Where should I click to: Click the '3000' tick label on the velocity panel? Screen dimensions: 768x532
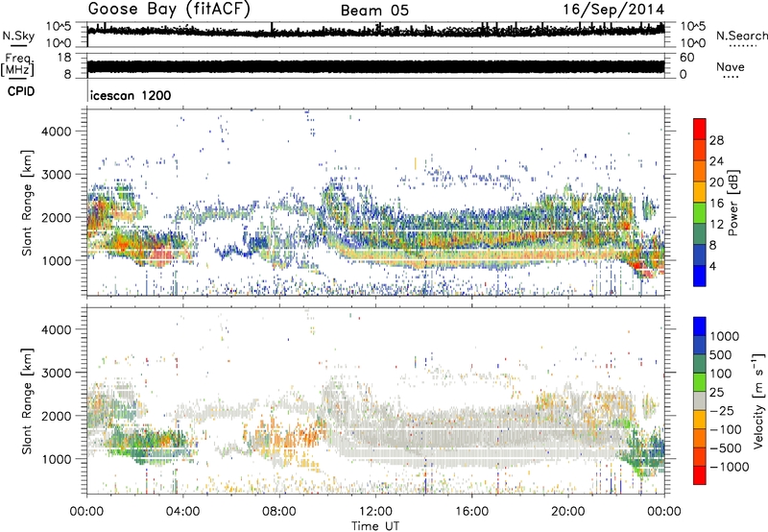pos(57,373)
